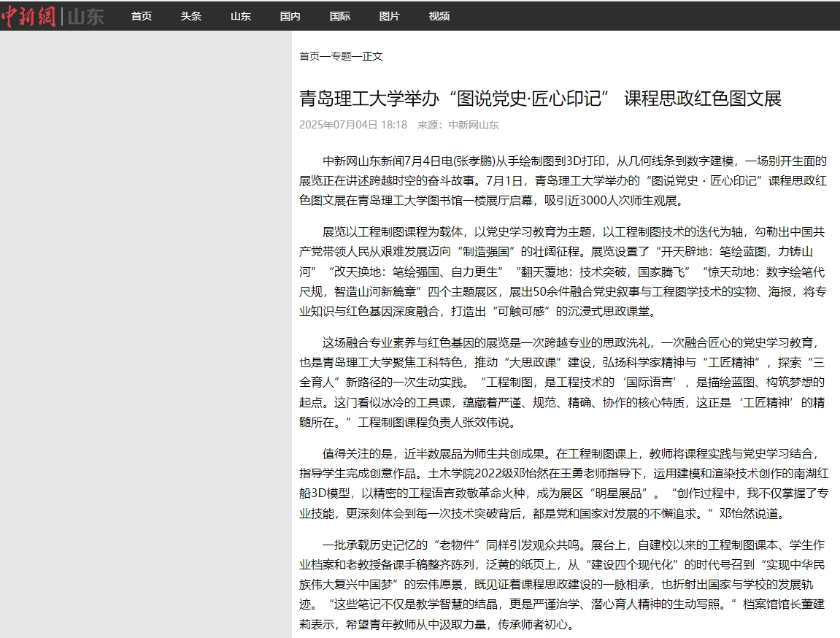
Task: Click 专题 in the breadcrumb trail
Action: point(341,56)
